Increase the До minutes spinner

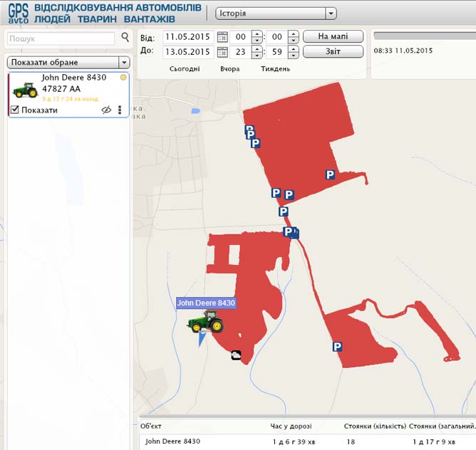294,48
